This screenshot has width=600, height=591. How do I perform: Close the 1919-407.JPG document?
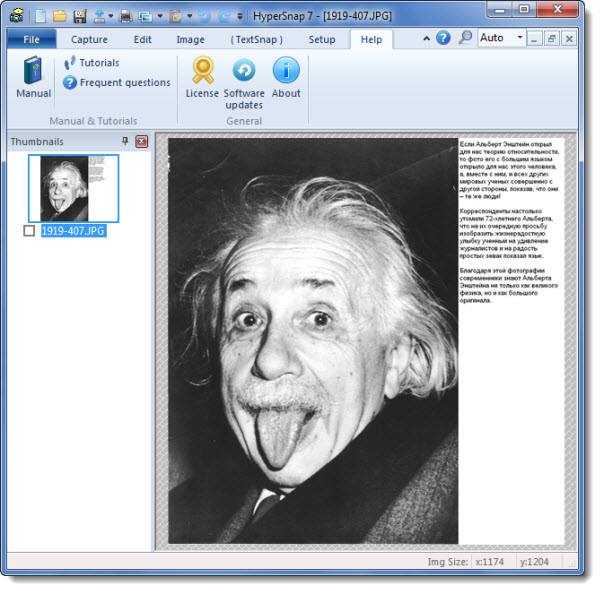click(x=569, y=39)
